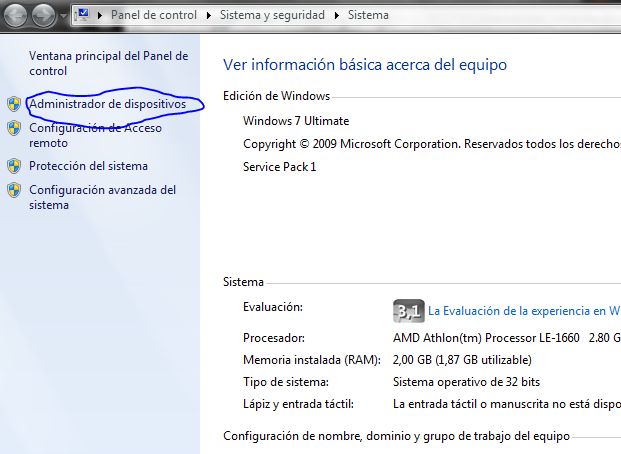Click the computer icon in address bar
Screen dimensions: 621x454
click(x=82, y=15)
